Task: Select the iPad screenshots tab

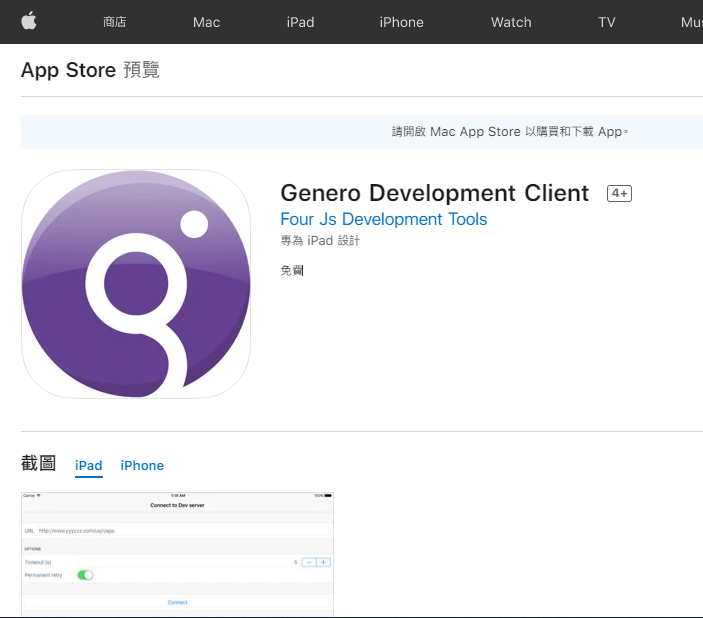Action: click(89, 466)
